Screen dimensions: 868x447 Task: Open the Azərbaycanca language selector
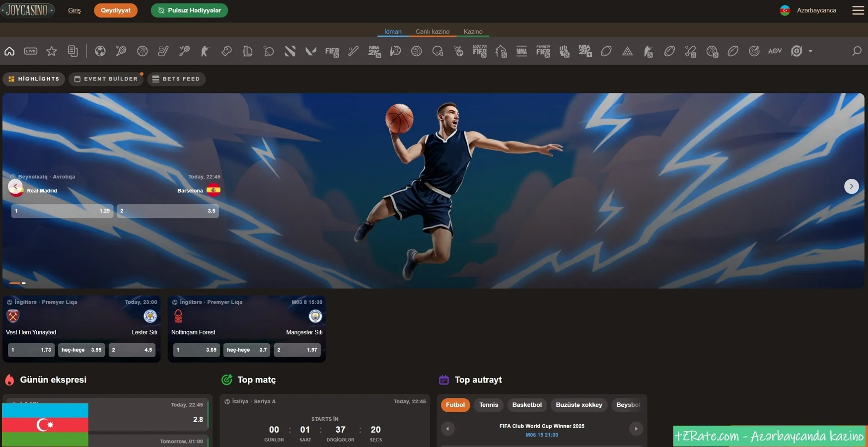[808, 10]
